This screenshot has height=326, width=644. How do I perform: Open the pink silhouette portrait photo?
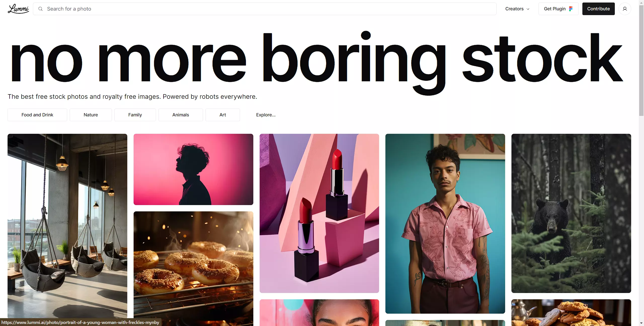[193, 169]
